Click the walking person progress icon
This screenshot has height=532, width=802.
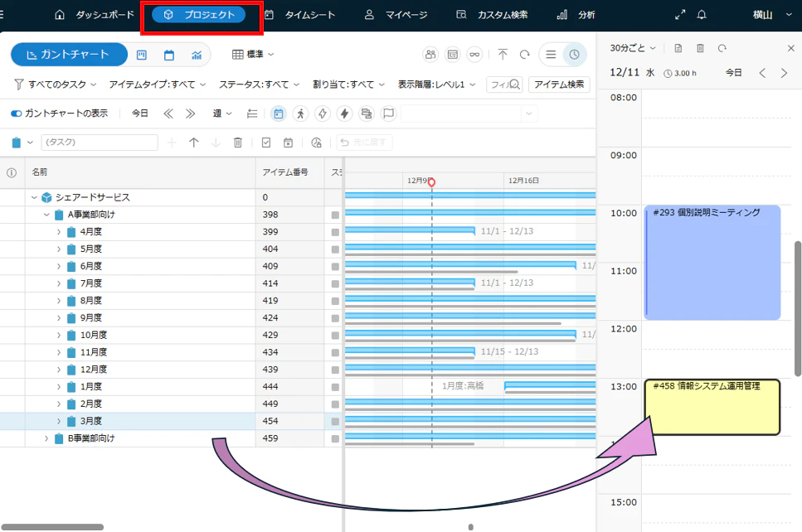pyautogui.click(x=300, y=114)
